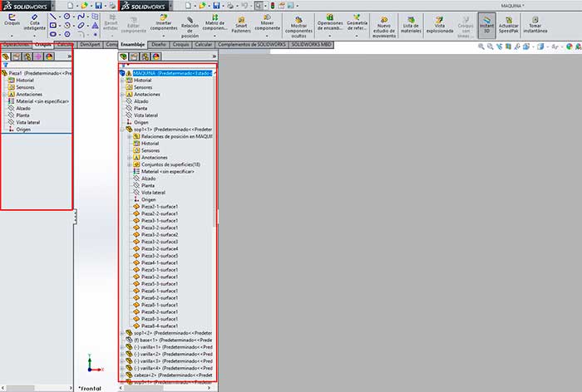The height and width of the screenshot is (392, 582).
Task: Open dropdown arrow under Matriz de componentes
Action: coord(215,36)
